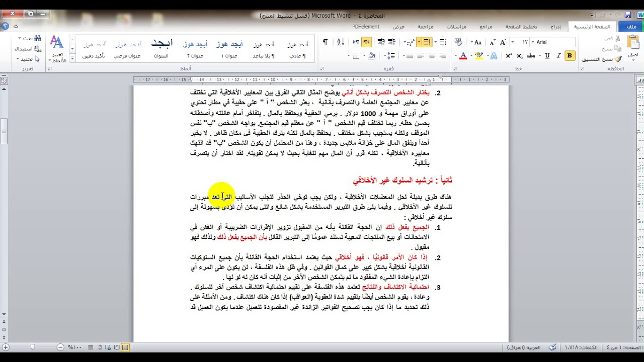Expand the styles gallery
Viewport: 644px width, 362px height.
tap(72, 58)
